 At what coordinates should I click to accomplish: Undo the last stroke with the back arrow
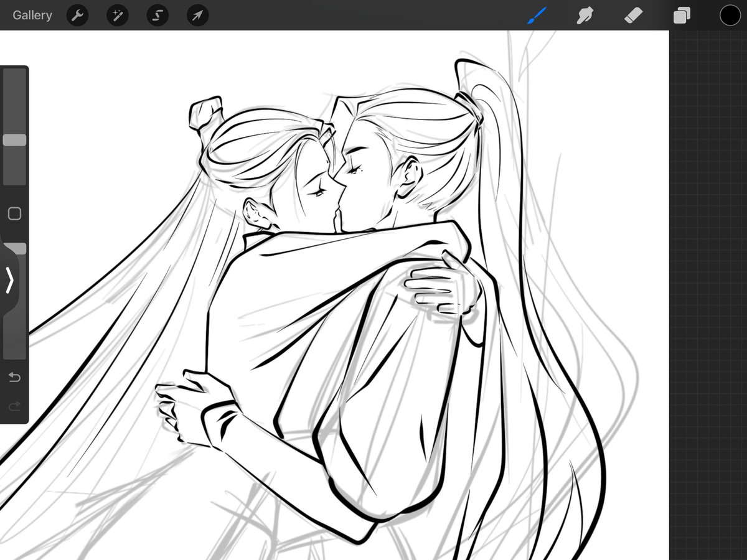[x=14, y=377]
